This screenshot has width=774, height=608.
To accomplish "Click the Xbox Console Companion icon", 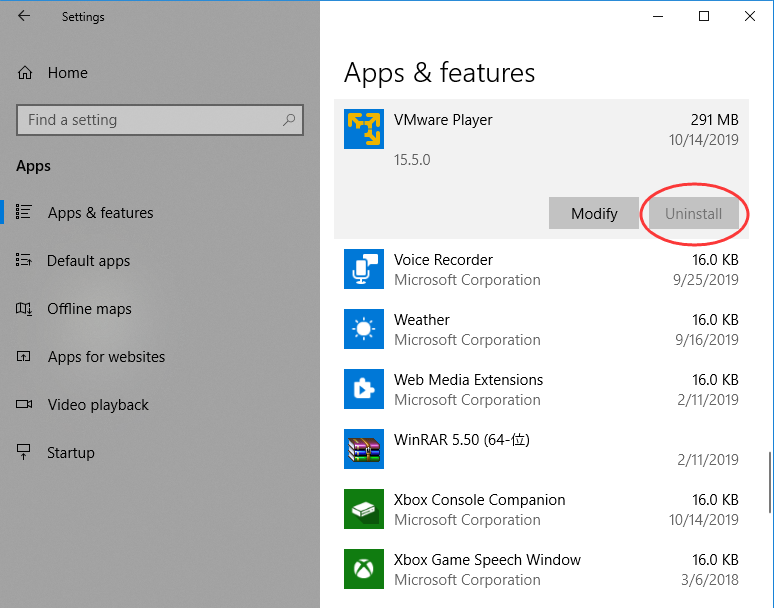I will (x=364, y=509).
